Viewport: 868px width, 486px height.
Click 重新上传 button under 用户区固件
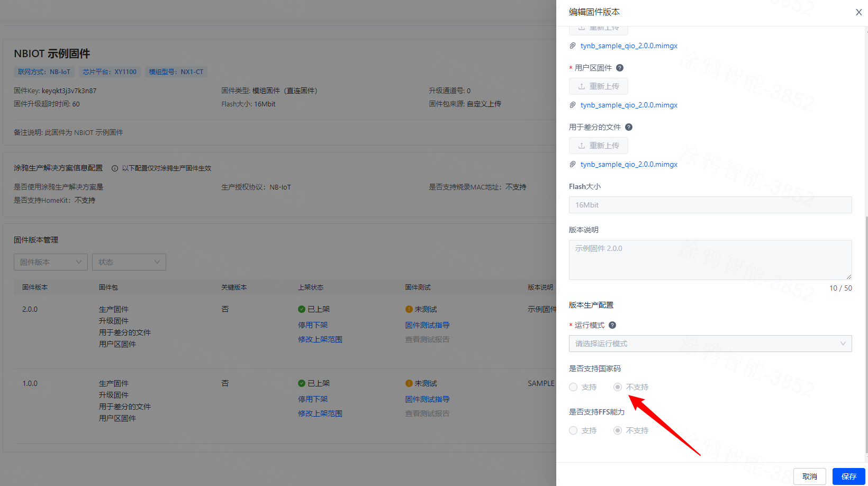[599, 86]
